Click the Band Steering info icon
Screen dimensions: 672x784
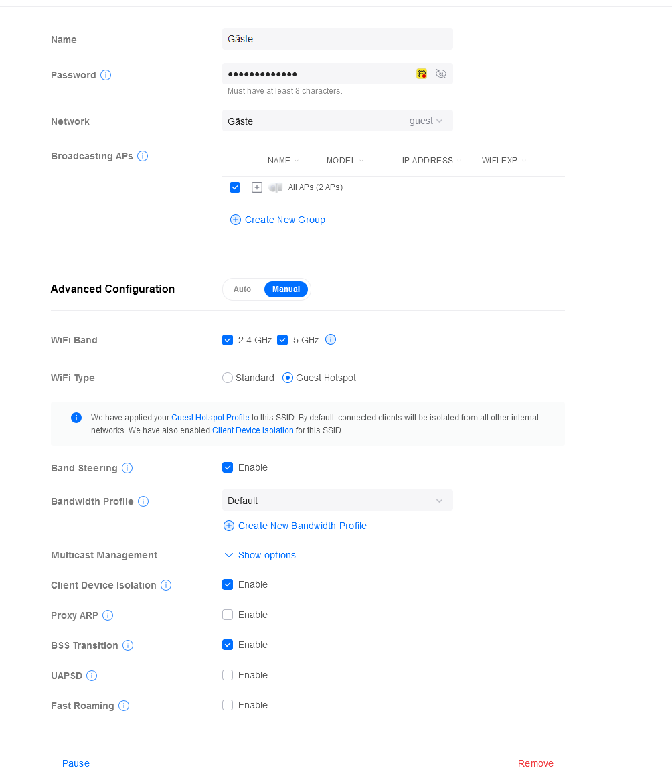[127, 468]
